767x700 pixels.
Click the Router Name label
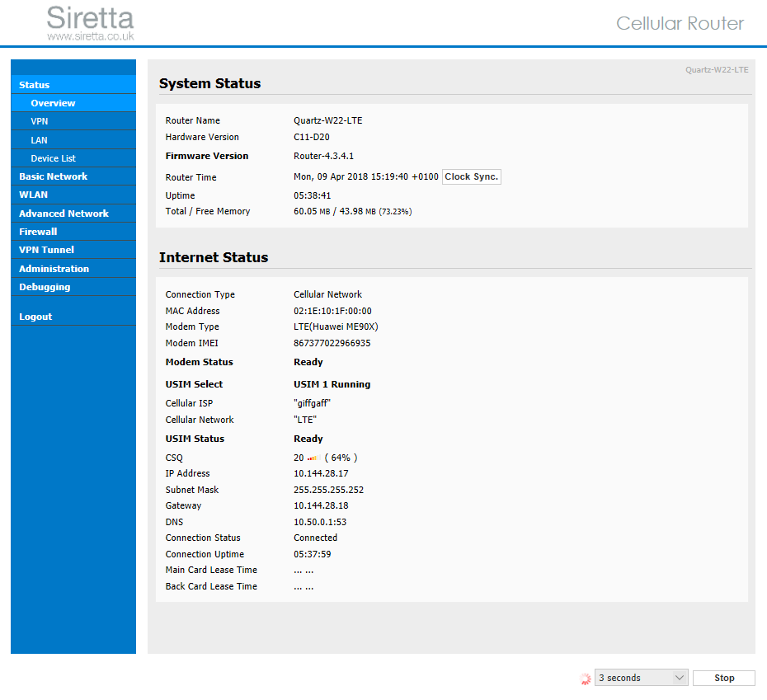[193, 121]
